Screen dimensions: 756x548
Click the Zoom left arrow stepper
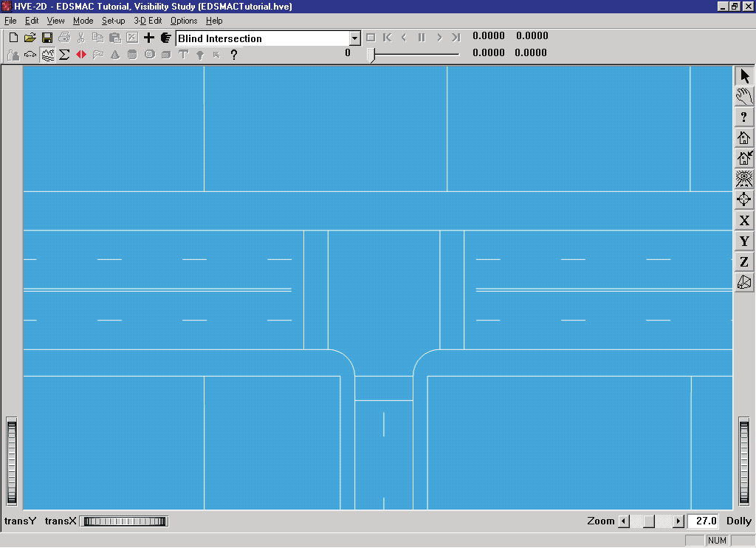pos(624,521)
